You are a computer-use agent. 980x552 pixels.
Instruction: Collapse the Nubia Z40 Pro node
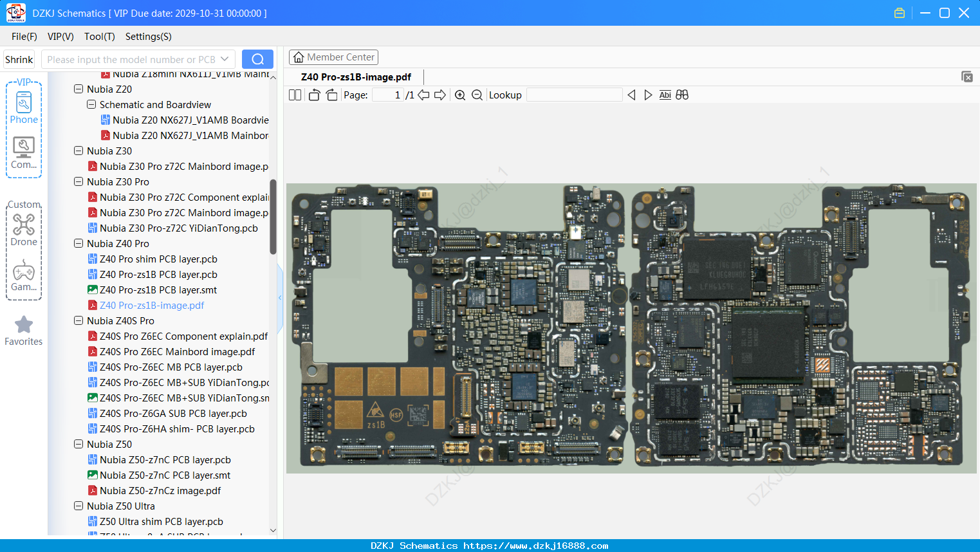point(79,244)
